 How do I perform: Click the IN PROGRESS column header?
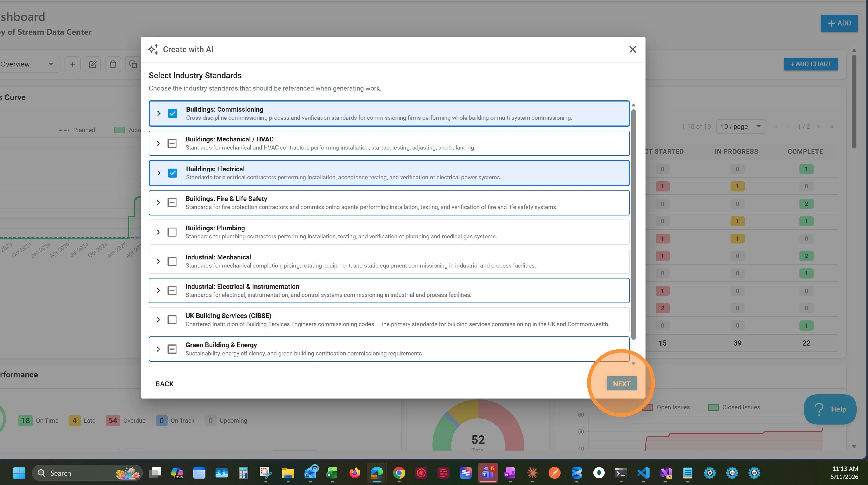pyautogui.click(x=736, y=152)
